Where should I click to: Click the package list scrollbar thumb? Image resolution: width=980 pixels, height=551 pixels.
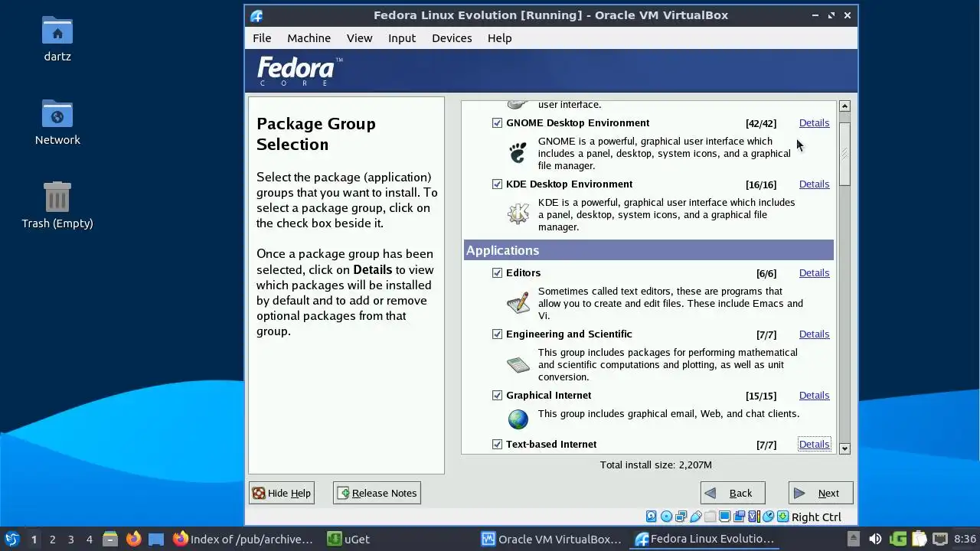pos(844,153)
